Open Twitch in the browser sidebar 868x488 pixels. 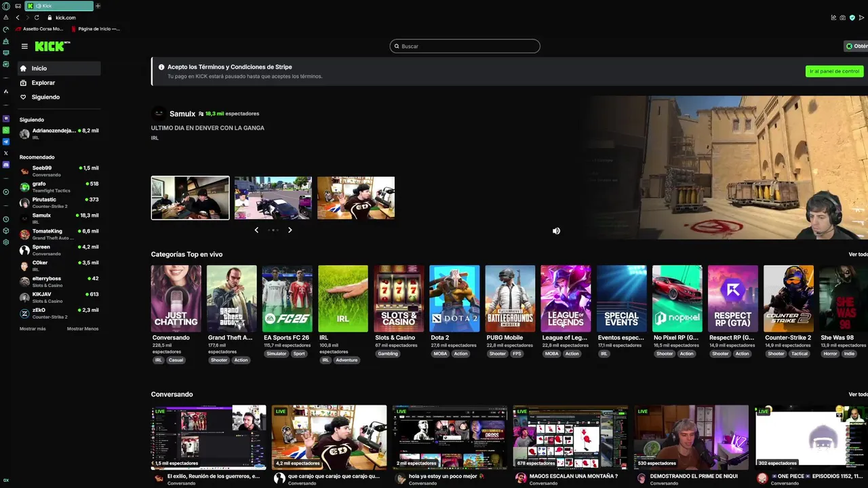pyautogui.click(x=6, y=119)
